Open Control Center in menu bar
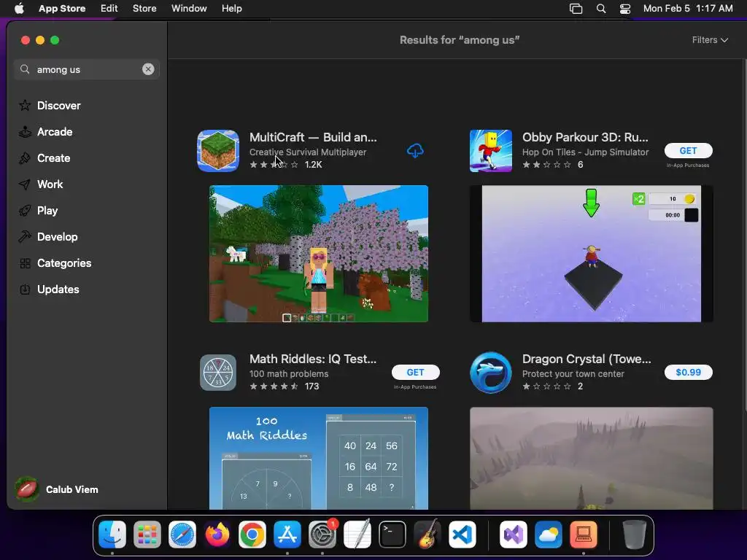 pyautogui.click(x=625, y=9)
